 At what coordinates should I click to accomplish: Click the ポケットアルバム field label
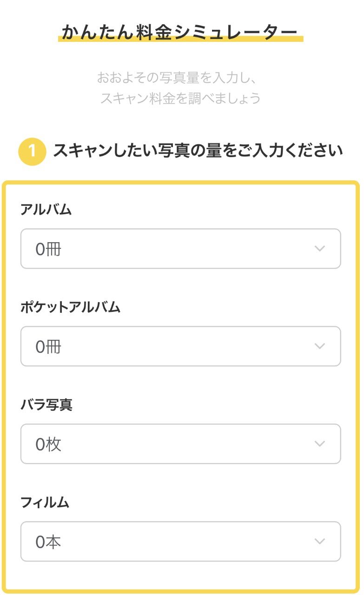70,307
